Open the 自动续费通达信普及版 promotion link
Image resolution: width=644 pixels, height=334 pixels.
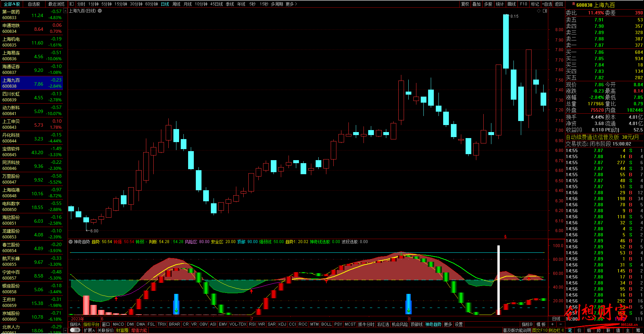coord(602,137)
